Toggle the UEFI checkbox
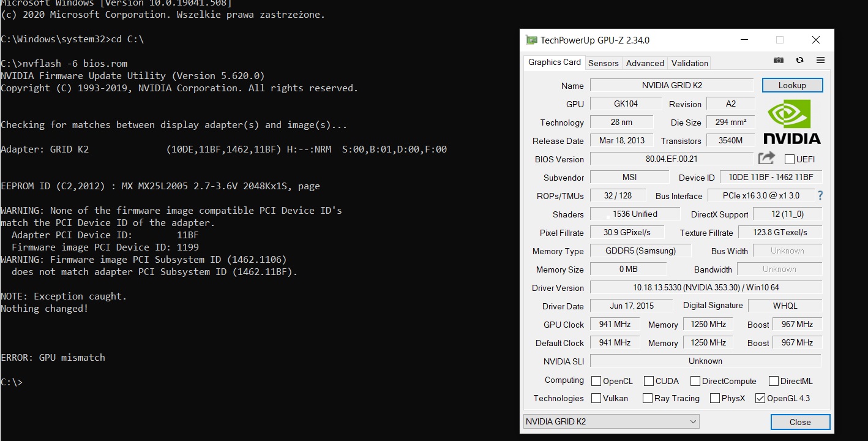868x441 pixels. [790, 159]
